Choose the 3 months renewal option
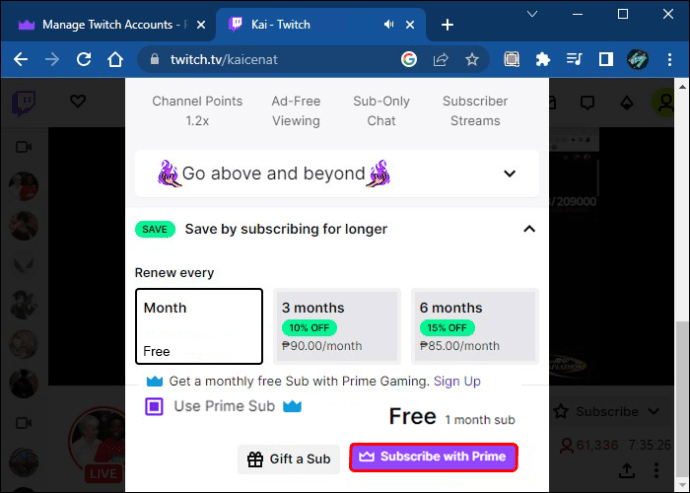Screen dimensions: 690x493 tap(337, 326)
